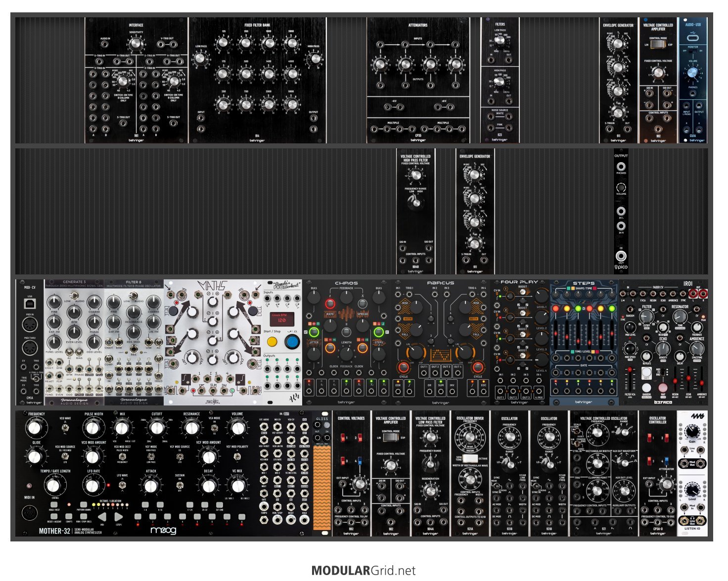
Task: Toggle the VCF MOD POLARITY switch on Mother-32
Action: point(237,455)
